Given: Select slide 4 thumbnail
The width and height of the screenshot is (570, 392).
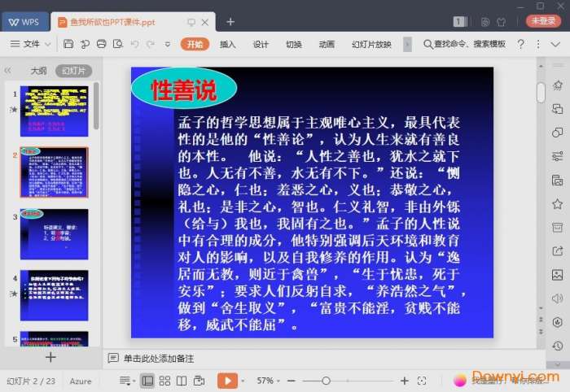Looking at the screenshot, I should (55, 295).
